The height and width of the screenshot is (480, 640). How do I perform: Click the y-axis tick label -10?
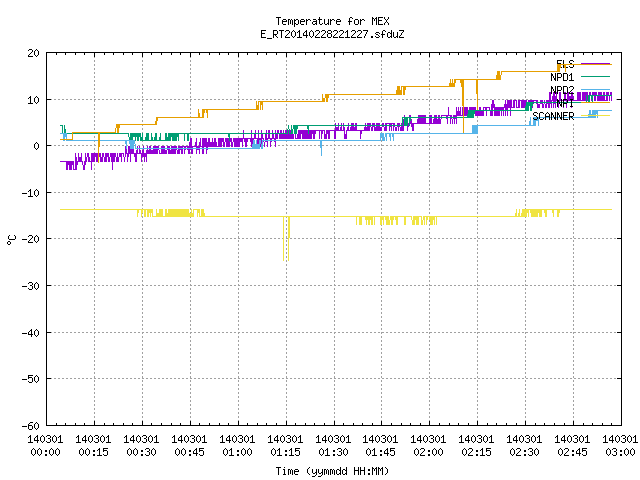point(31,193)
